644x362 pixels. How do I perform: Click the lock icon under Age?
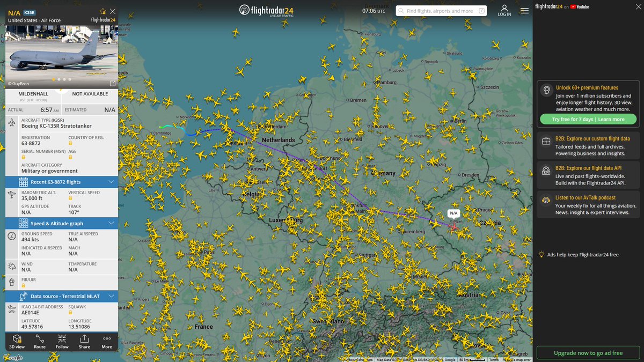tap(70, 158)
